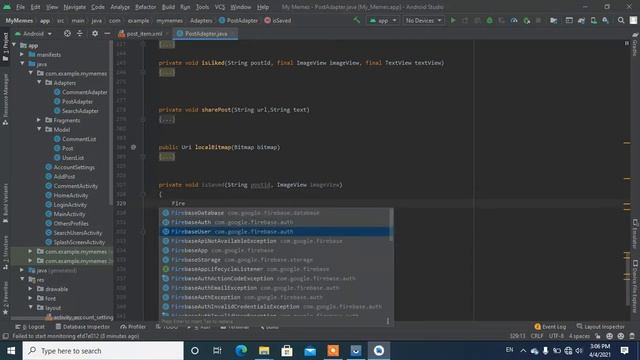Image resolution: width=640 pixels, height=360 pixels.
Task: Open the Build menu
Action: (x=168, y=7)
